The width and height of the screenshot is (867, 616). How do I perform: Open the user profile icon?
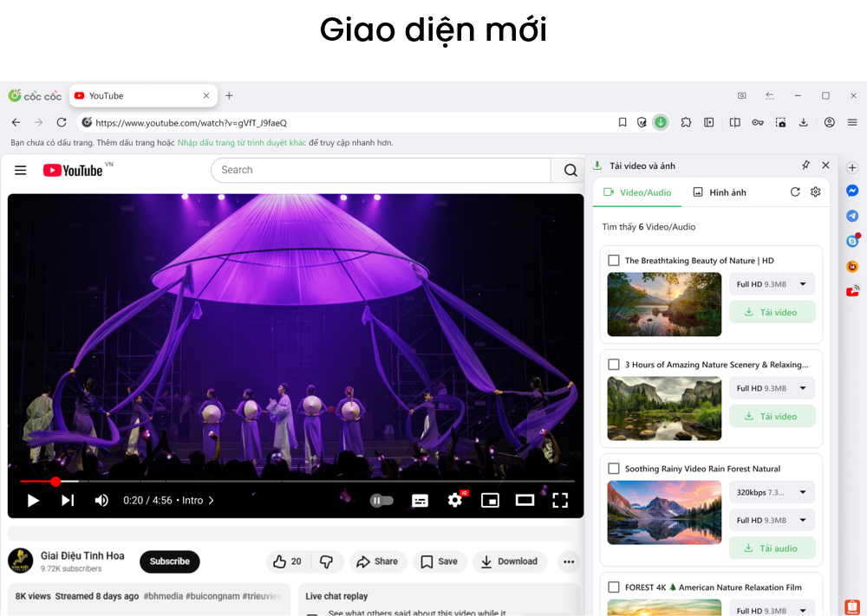pyautogui.click(x=830, y=123)
